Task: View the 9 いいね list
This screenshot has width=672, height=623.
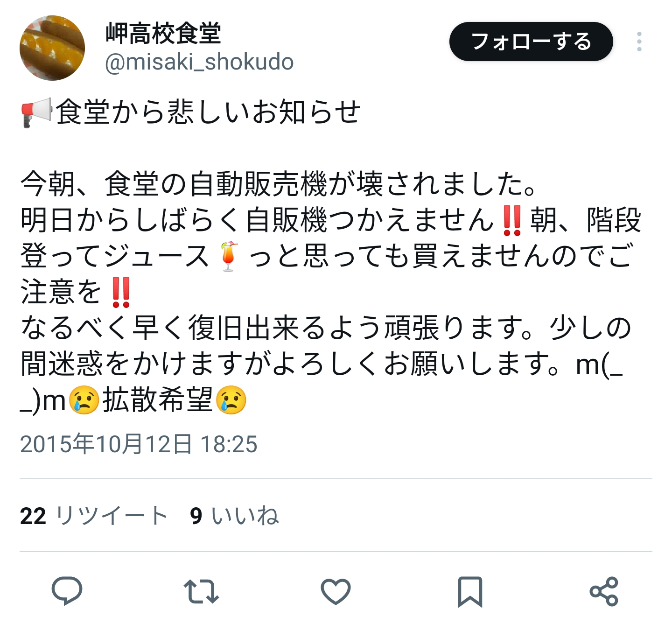Action: coord(234,516)
